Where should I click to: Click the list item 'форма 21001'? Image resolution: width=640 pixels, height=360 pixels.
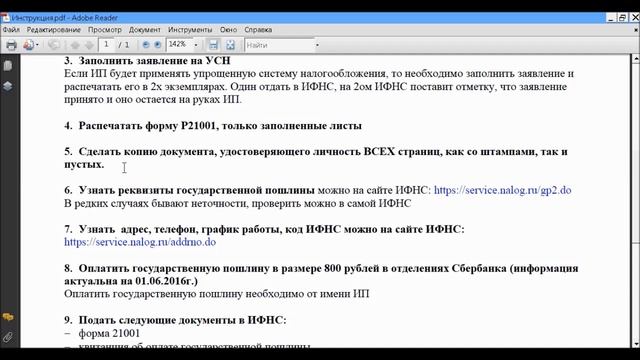pos(109,333)
